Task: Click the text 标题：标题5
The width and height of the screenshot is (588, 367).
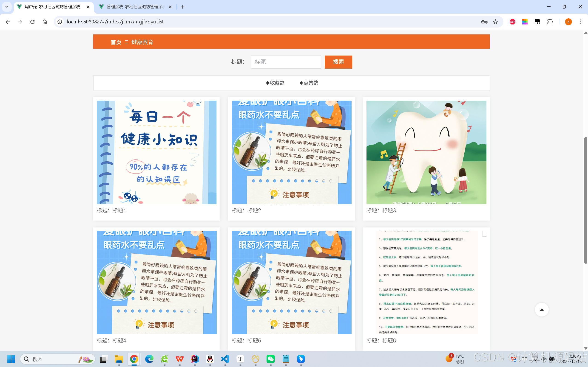Action: click(x=246, y=341)
